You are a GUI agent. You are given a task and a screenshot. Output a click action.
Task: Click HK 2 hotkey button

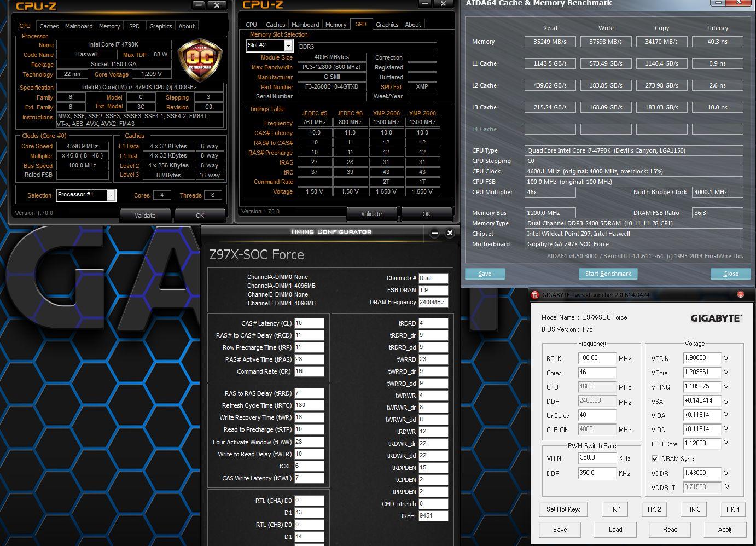coord(654,509)
